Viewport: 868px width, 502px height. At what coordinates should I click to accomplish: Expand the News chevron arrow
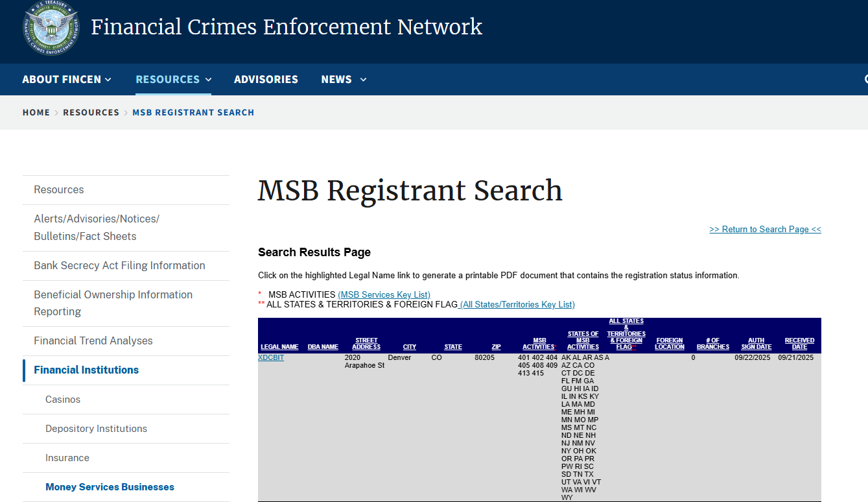click(x=363, y=79)
